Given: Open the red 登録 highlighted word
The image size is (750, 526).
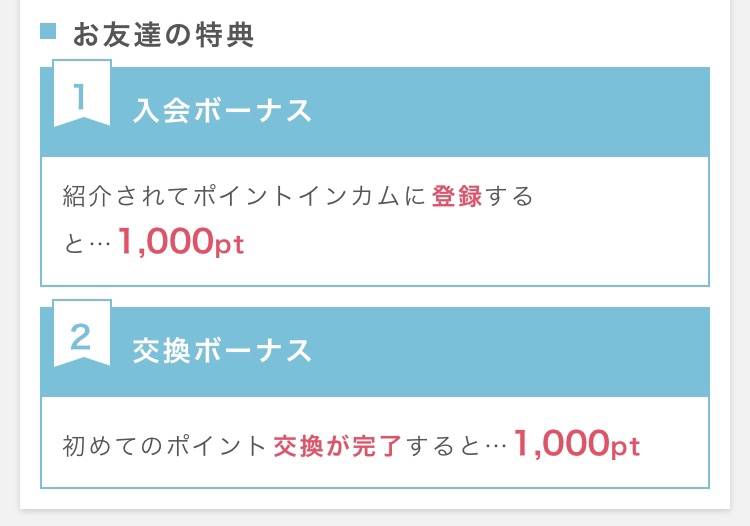Looking at the screenshot, I should (457, 196).
